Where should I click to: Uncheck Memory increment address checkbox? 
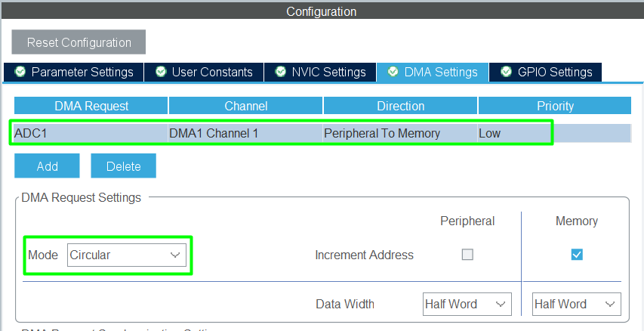577,255
